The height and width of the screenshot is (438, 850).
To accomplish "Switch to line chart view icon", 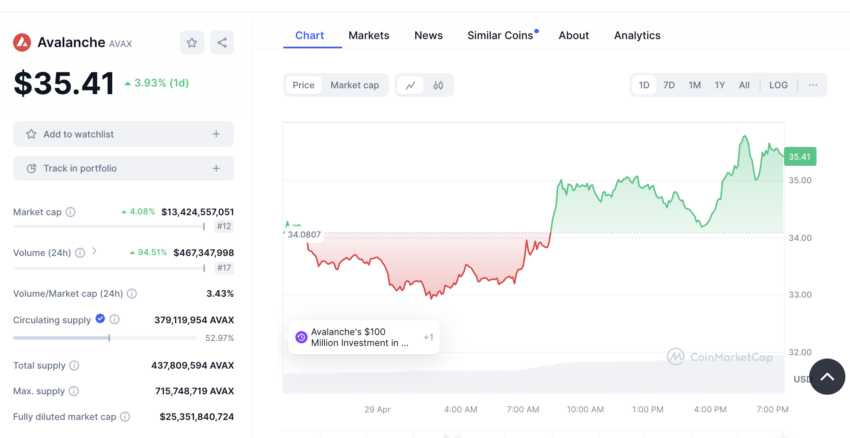I will (410, 85).
